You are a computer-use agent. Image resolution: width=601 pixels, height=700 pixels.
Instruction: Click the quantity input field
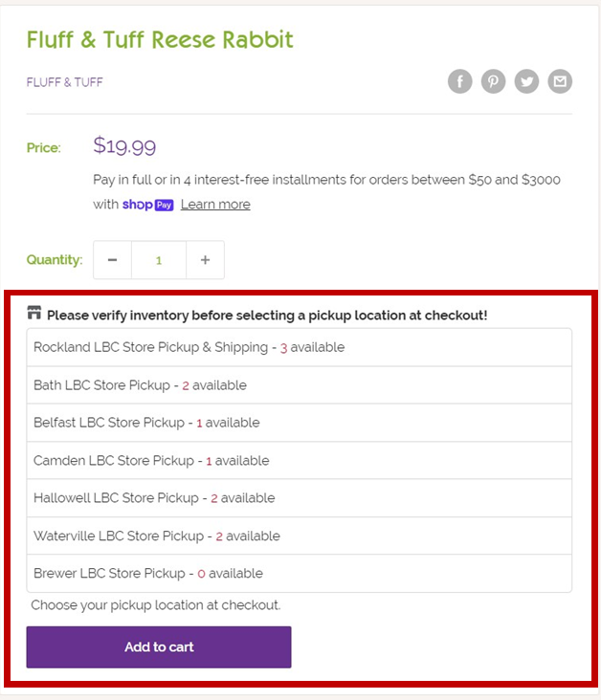[x=159, y=260]
